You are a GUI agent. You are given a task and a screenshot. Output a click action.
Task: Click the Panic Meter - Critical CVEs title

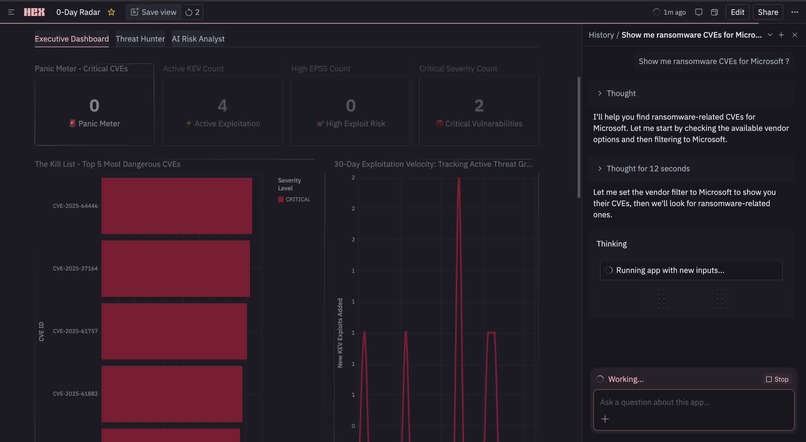81,69
